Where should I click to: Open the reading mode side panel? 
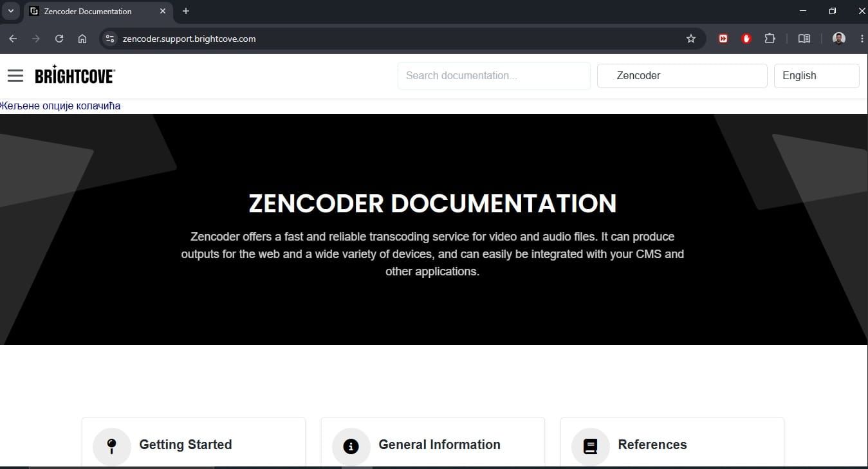pyautogui.click(x=804, y=39)
